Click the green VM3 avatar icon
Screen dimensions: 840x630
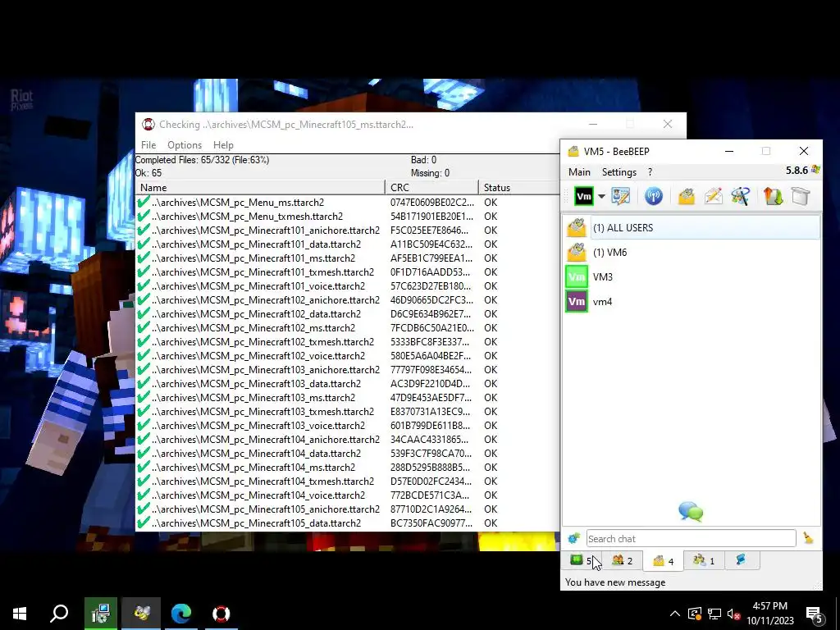577,277
